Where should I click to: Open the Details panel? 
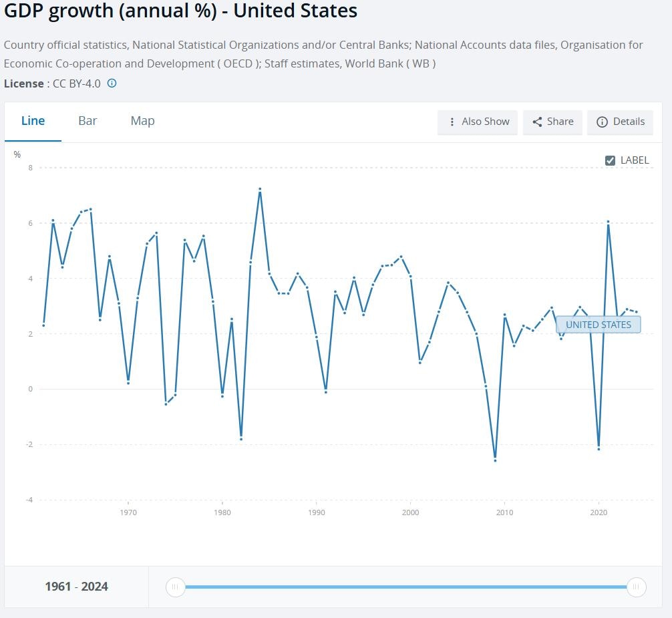point(620,122)
